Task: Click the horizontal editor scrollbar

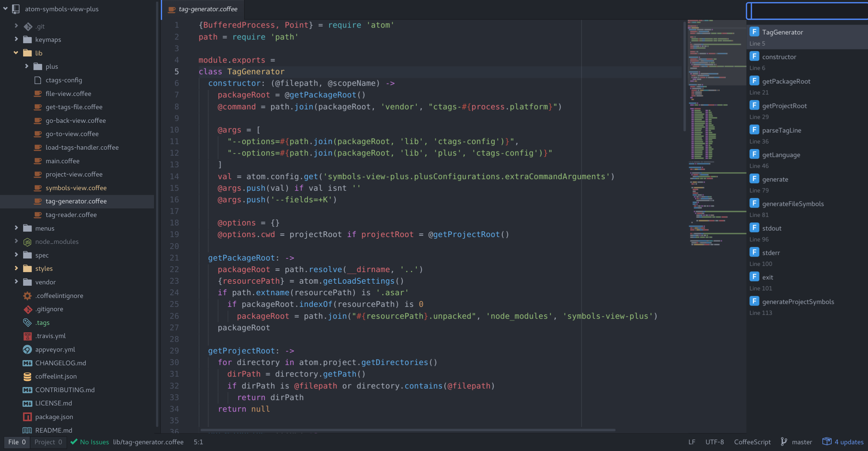Action: coord(407,430)
